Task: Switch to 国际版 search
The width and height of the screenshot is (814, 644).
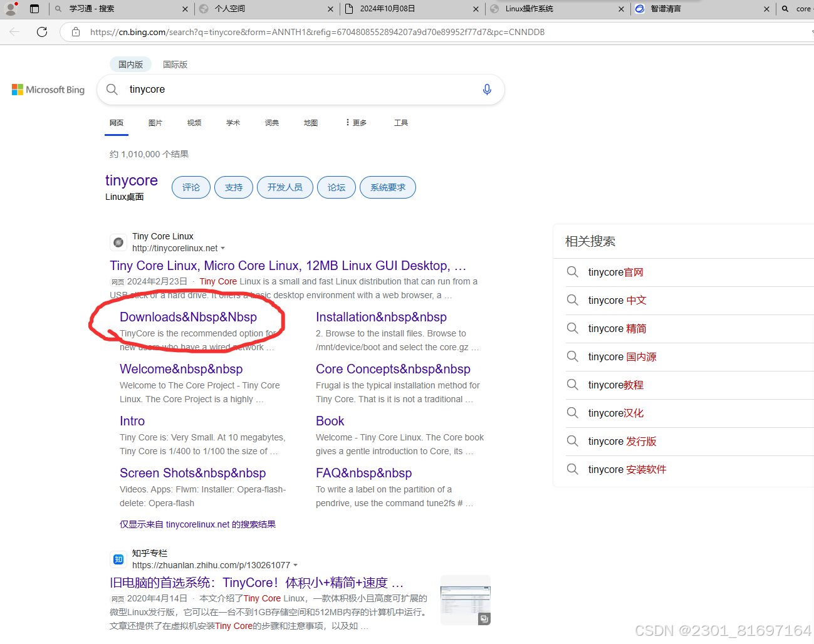Action: 175,65
